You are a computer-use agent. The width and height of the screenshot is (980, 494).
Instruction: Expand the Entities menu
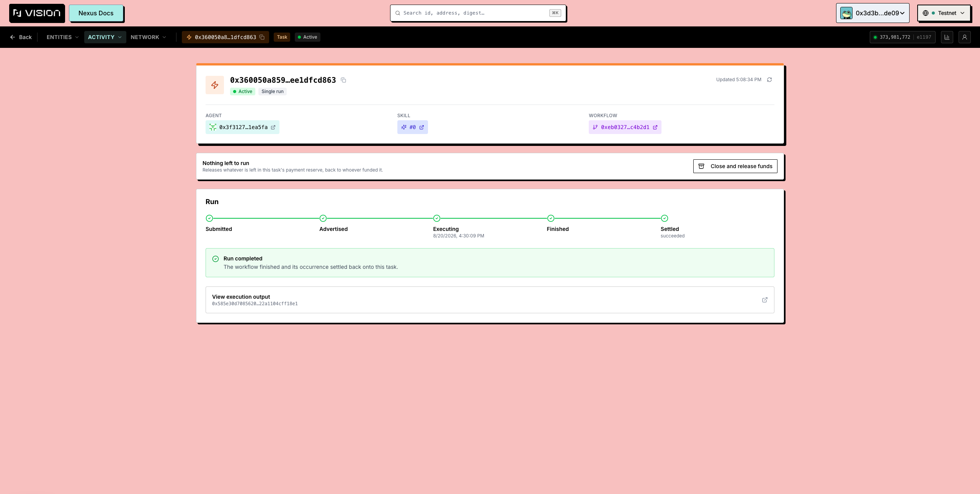[62, 37]
